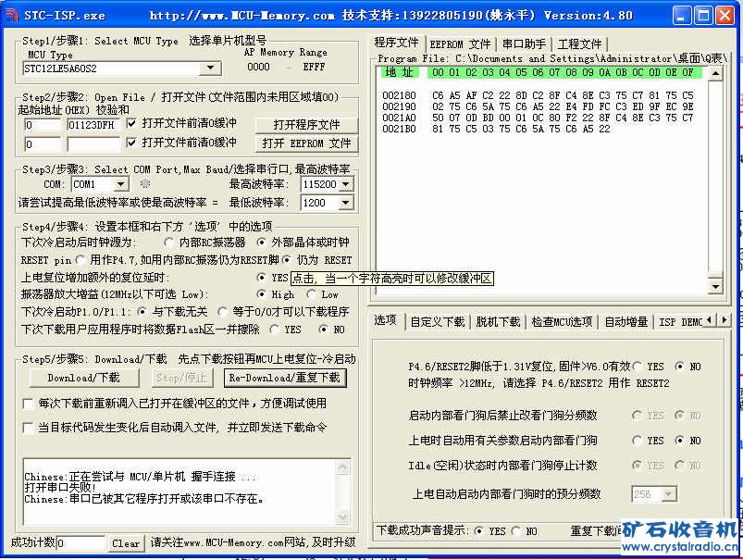Click the 成功计数 counter field
743x560 pixels.
pyautogui.click(x=80, y=543)
